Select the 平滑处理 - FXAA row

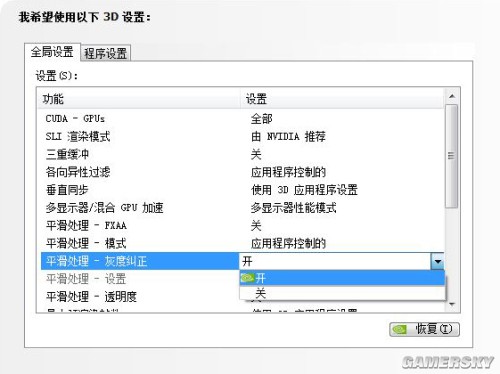point(242,226)
